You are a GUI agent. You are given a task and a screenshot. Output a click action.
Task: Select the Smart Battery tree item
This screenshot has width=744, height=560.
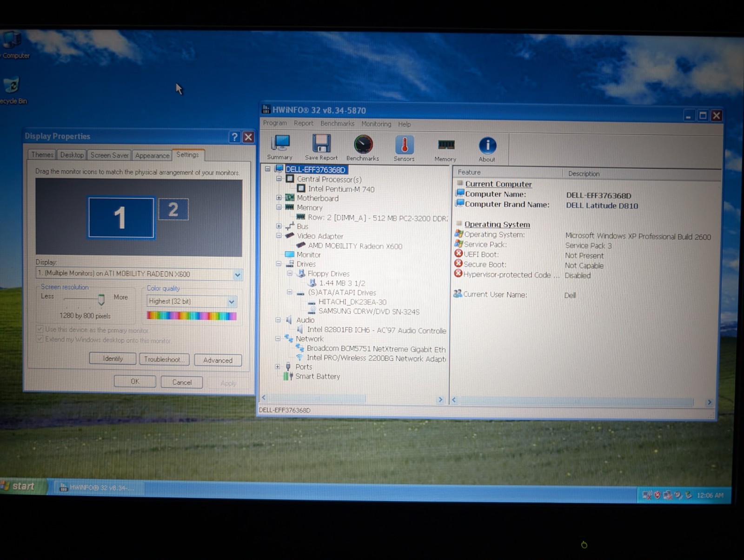318,376
